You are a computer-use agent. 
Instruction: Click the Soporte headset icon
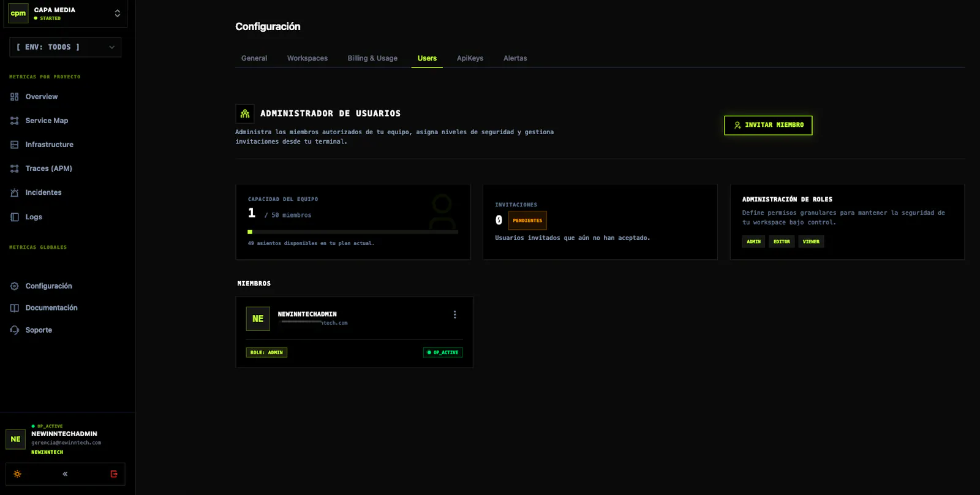(15, 330)
